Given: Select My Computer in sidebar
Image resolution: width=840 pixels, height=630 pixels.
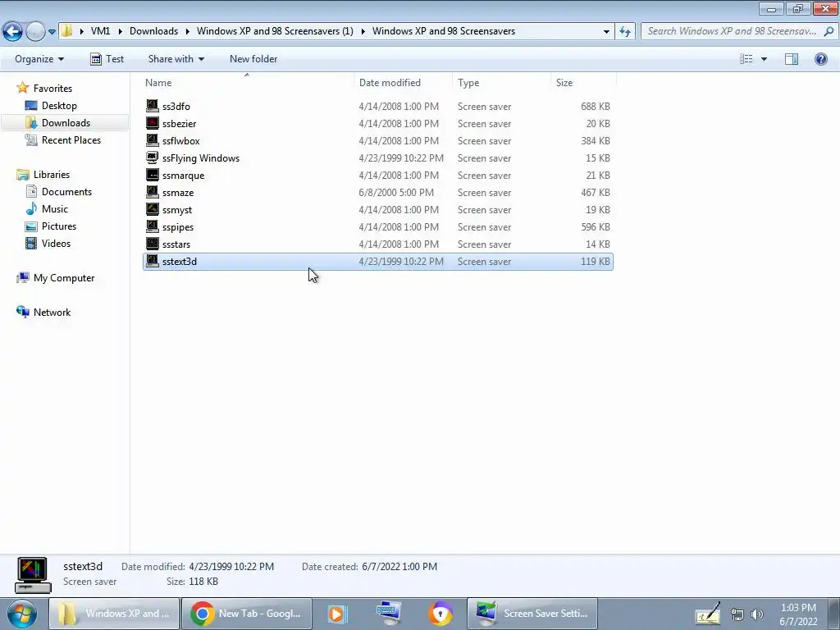Looking at the screenshot, I should coord(64,278).
